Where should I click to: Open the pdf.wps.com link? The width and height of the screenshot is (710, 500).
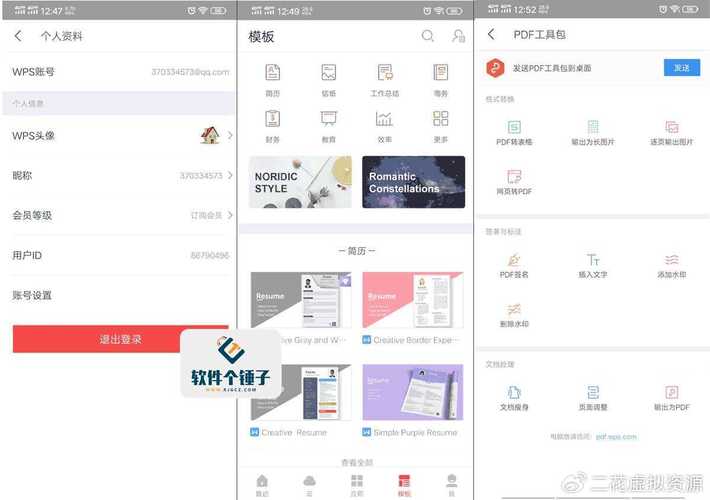click(x=616, y=437)
